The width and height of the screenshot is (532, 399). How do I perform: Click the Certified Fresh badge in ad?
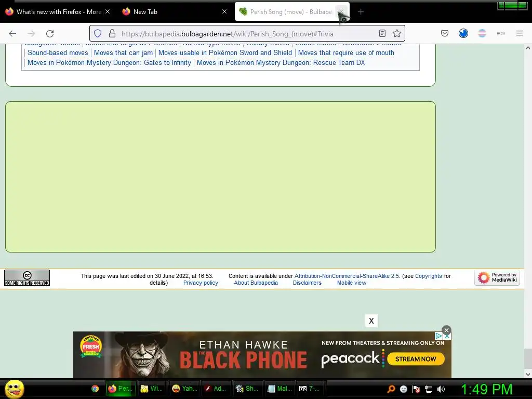(x=91, y=347)
